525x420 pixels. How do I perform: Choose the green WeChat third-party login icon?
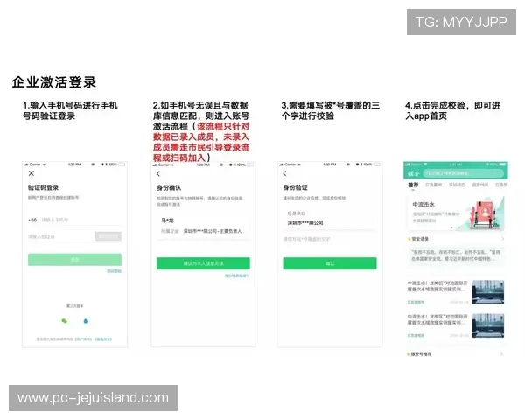pyautogui.click(x=64, y=321)
